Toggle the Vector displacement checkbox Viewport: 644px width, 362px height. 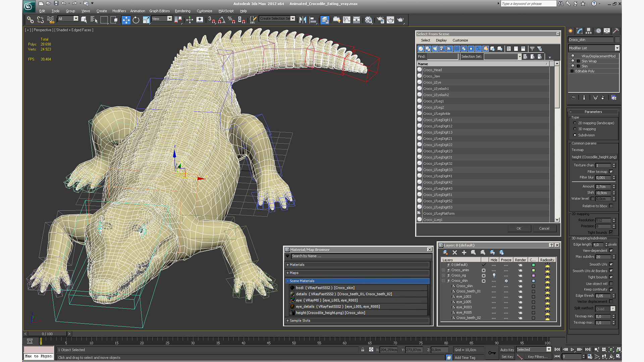(611, 302)
